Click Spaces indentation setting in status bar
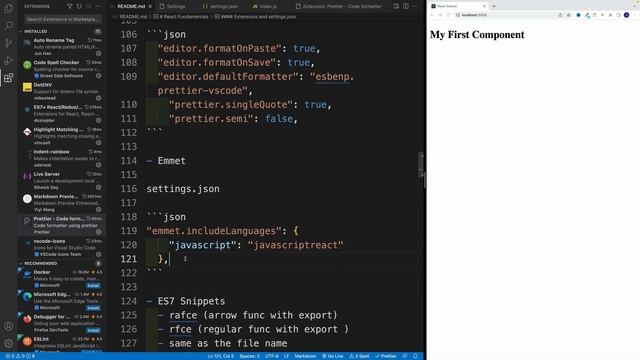Screen dimensions: 640x360 (249, 356)
